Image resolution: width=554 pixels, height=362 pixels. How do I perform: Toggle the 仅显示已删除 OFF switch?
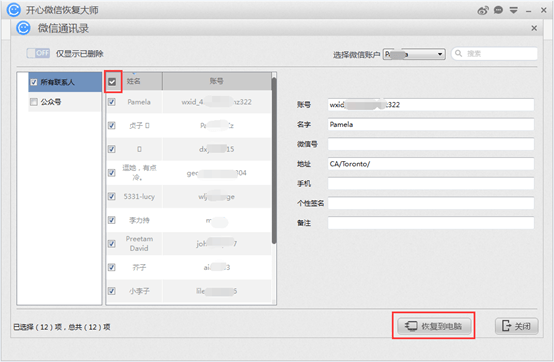[38, 53]
